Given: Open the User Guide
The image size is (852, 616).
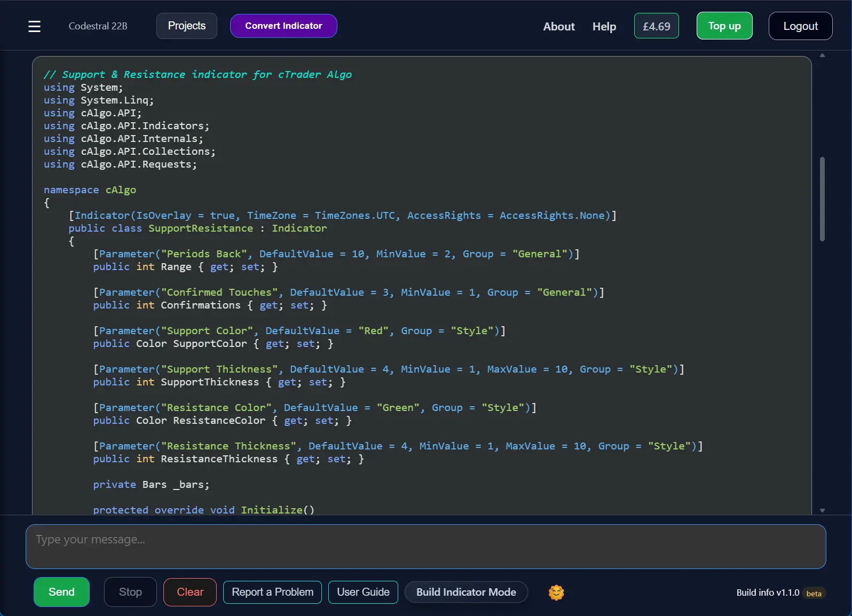Looking at the screenshot, I should (x=363, y=592).
